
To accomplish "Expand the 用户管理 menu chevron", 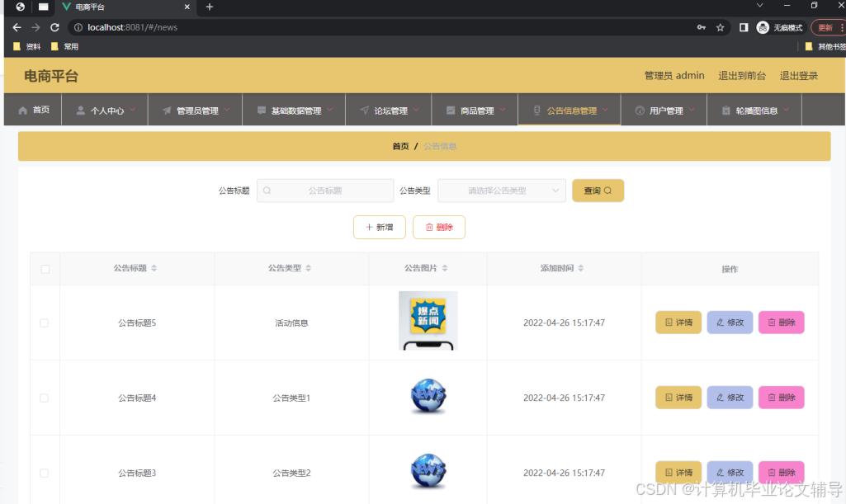I will (692, 110).
